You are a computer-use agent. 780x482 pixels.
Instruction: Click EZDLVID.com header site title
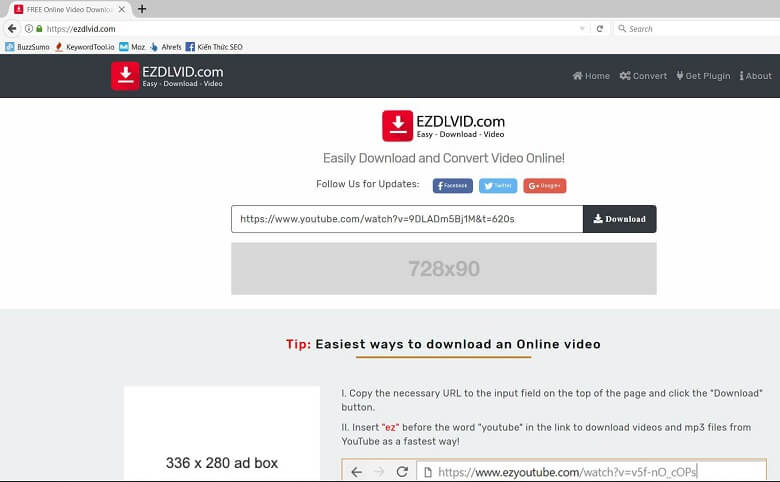click(x=183, y=72)
